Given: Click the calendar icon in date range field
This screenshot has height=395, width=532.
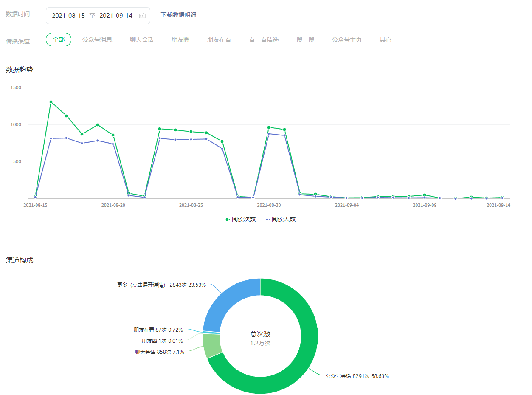Looking at the screenshot, I should point(142,16).
